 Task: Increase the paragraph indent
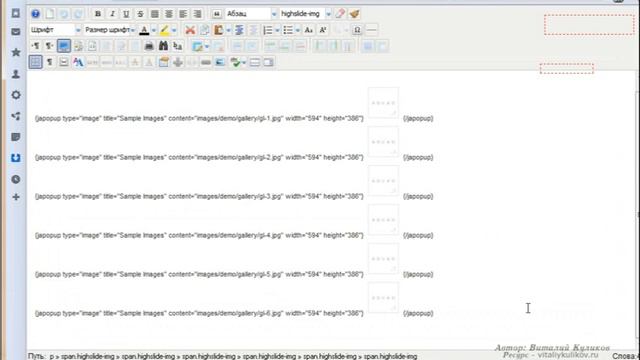[x=239, y=30]
